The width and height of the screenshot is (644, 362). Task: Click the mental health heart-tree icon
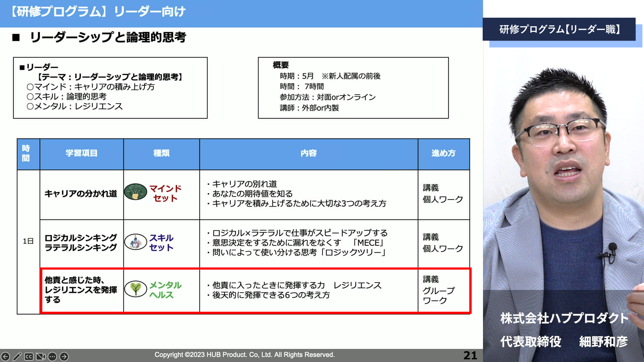[x=136, y=289]
